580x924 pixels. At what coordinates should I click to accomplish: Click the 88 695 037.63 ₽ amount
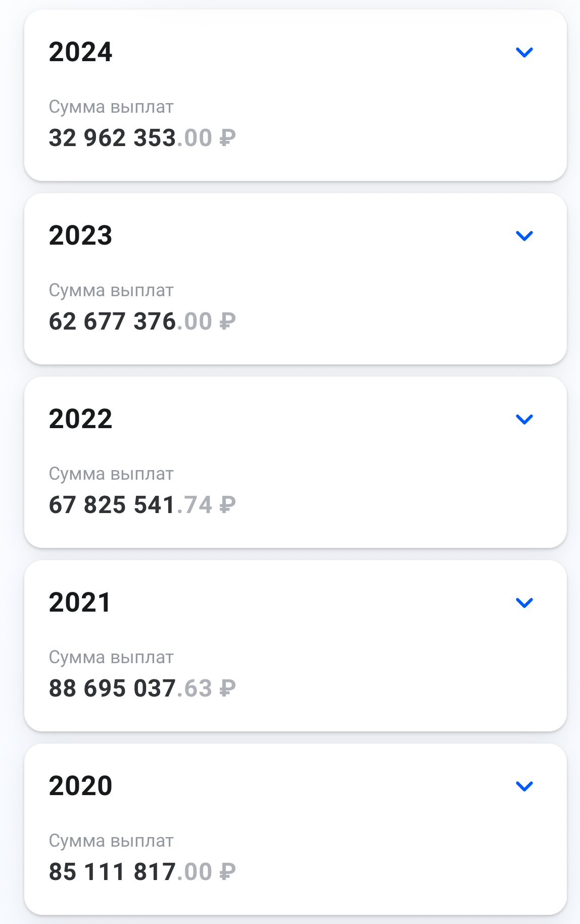(x=142, y=688)
